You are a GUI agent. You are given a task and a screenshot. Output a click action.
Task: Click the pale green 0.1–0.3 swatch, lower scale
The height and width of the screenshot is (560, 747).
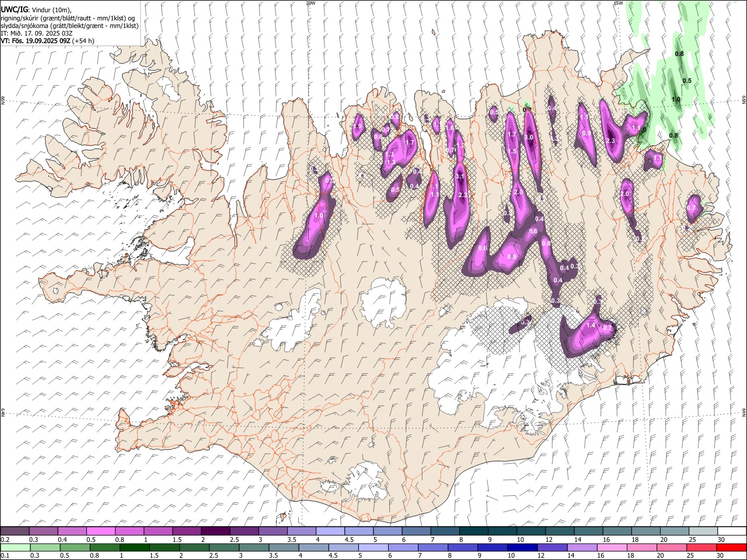(15, 548)
